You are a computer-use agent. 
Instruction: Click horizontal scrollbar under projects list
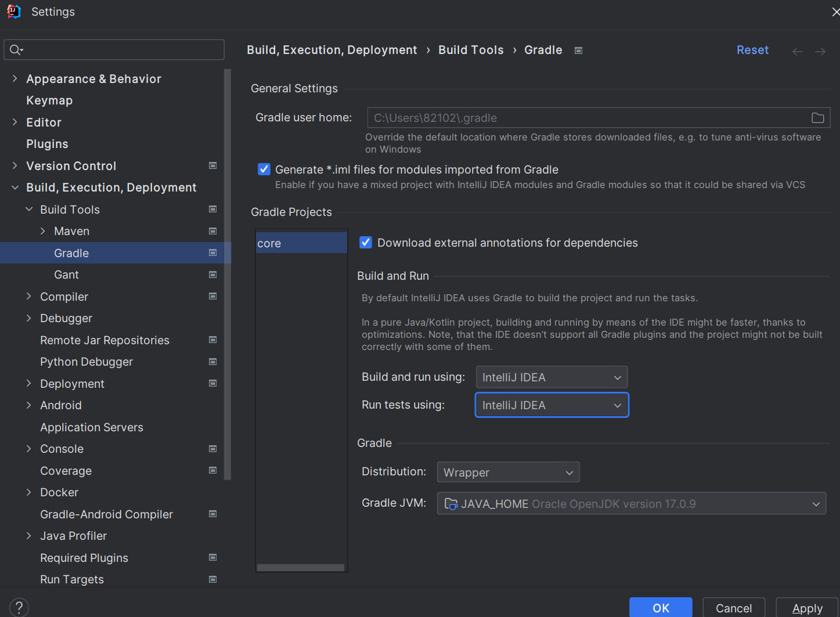[301, 568]
